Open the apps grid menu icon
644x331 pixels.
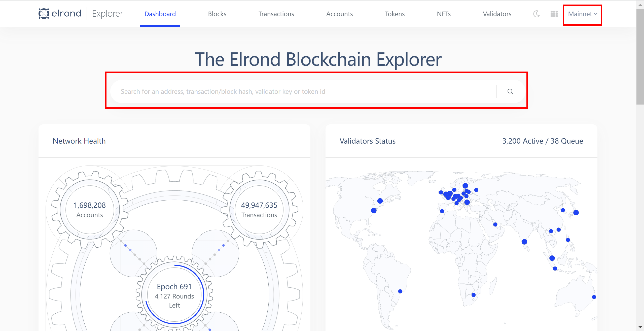554,14
